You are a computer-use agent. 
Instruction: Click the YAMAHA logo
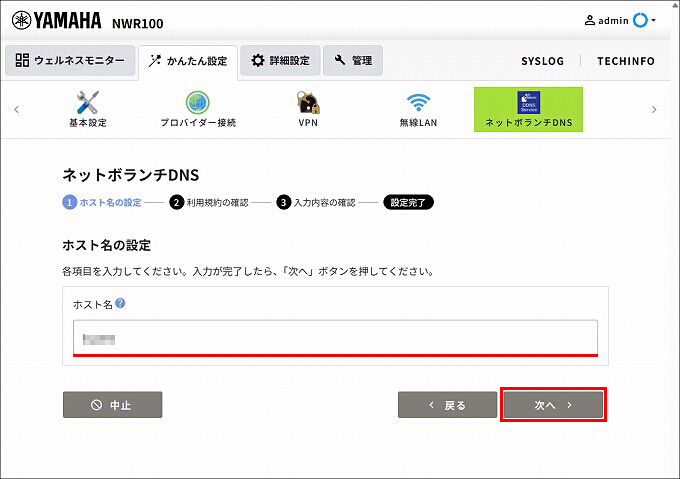(x=56, y=20)
